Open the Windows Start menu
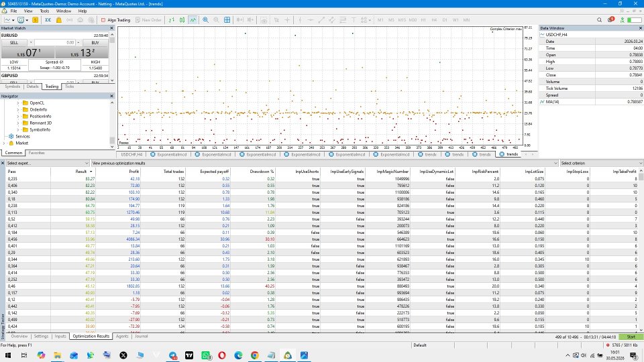The height and width of the screenshot is (362, 644). (8, 355)
